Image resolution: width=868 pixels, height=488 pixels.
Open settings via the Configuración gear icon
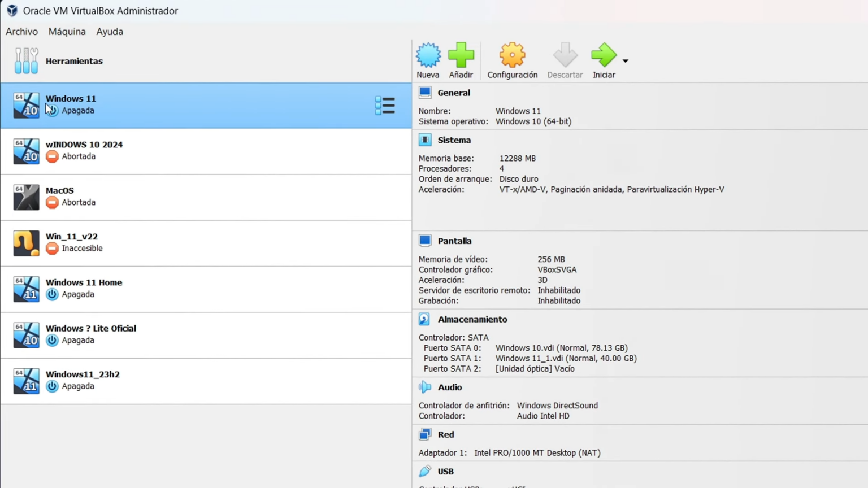tap(511, 55)
